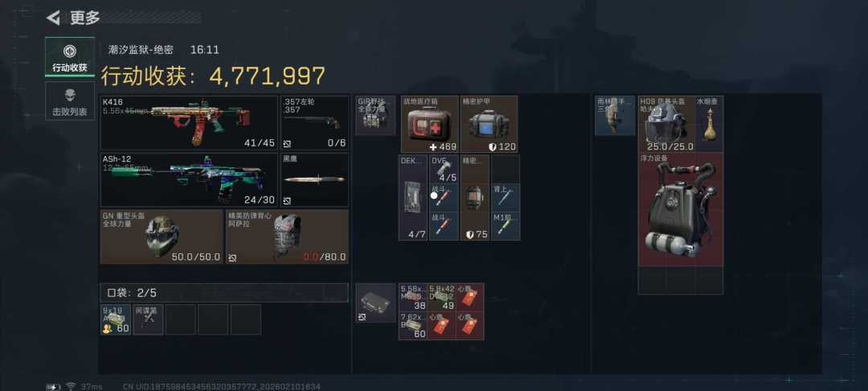
Task: Select the K416 rifle item
Action: click(x=189, y=122)
